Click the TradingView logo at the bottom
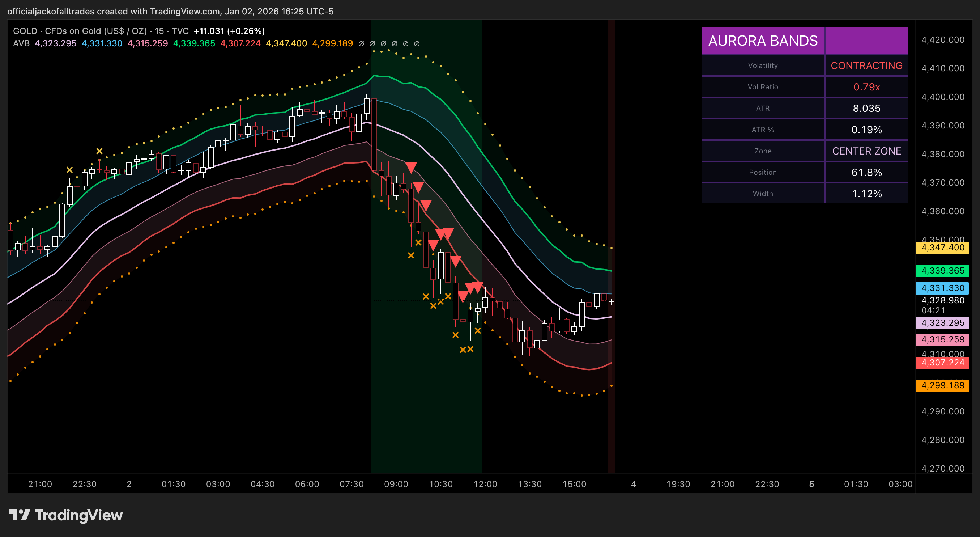Viewport: 980px width, 537px height. [x=65, y=515]
